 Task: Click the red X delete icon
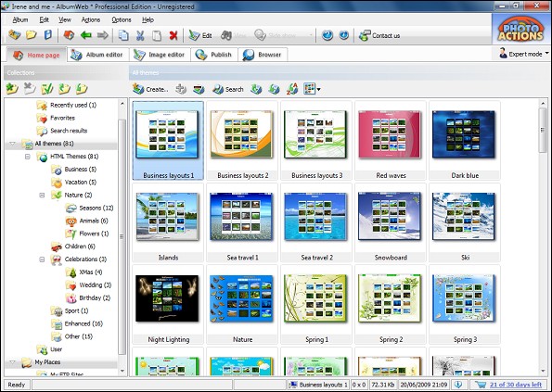pyautogui.click(x=173, y=35)
